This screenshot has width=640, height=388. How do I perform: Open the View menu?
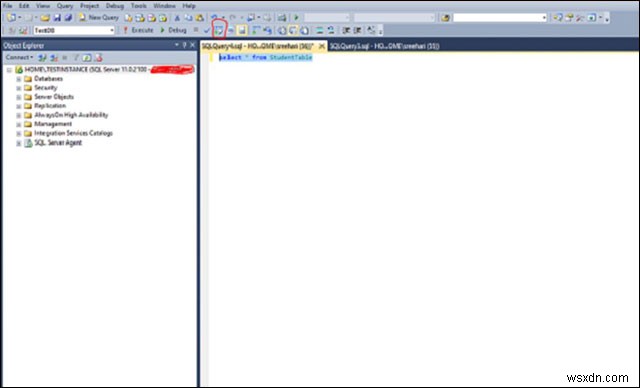[x=42, y=6]
